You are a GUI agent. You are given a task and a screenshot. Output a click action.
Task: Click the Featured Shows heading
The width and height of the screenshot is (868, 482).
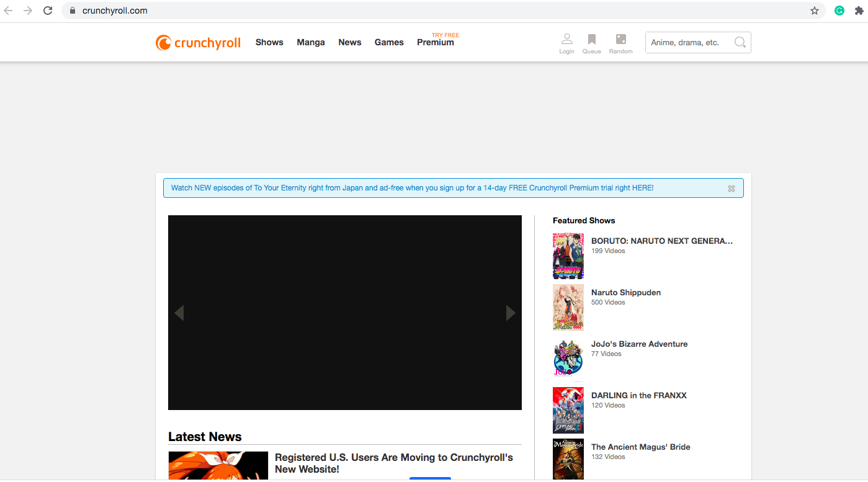tap(584, 220)
